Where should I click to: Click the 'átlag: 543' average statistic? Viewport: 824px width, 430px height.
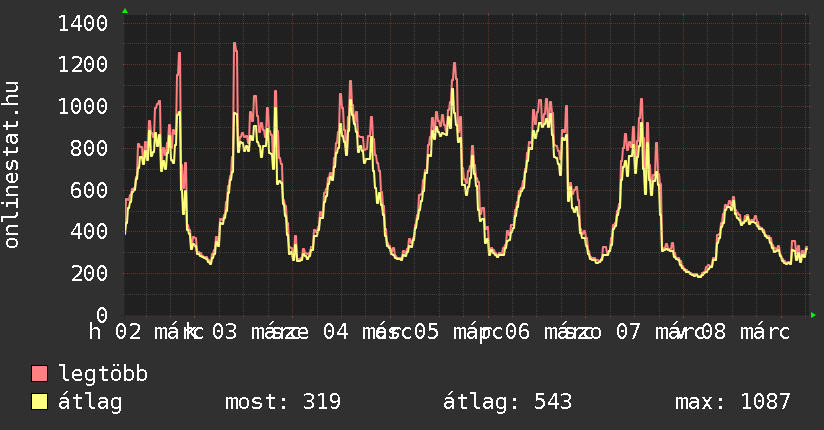(507, 402)
